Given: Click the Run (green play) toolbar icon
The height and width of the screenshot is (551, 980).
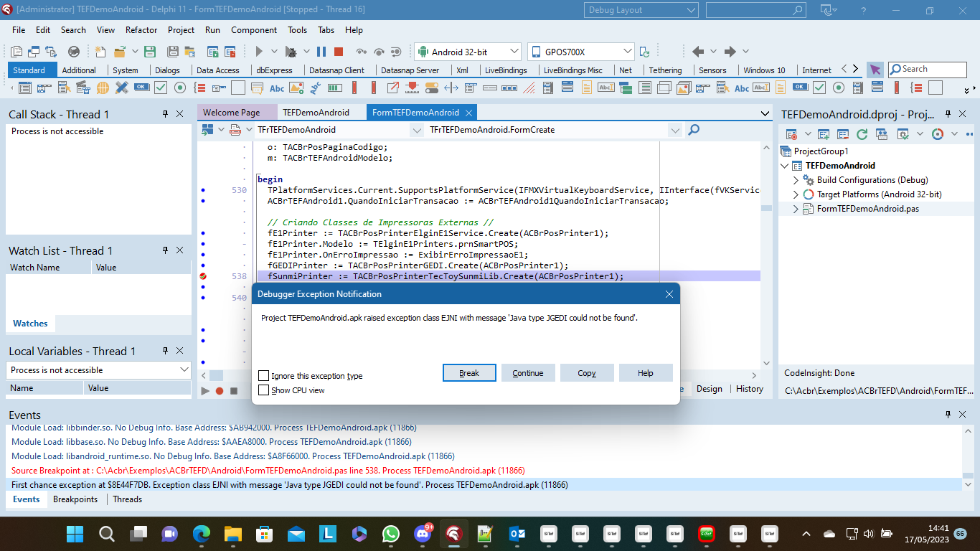Looking at the screenshot, I should point(260,52).
